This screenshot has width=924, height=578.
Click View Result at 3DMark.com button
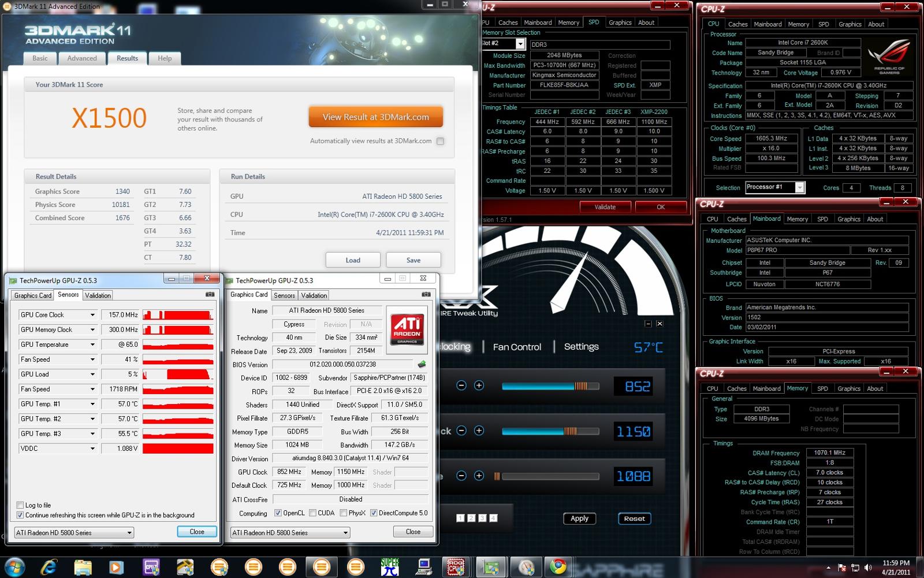tap(376, 117)
